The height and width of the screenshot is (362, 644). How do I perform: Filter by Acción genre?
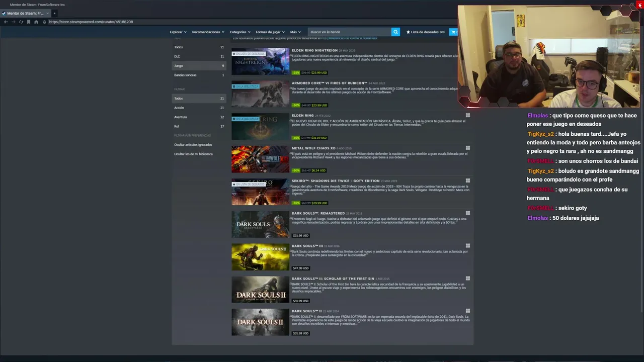(199, 108)
